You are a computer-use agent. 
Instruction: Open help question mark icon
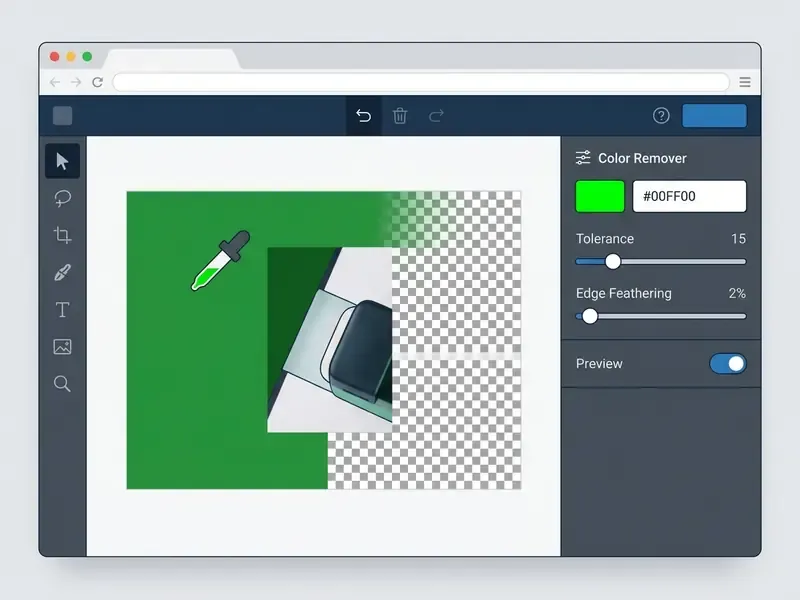pyautogui.click(x=661, y=116)
